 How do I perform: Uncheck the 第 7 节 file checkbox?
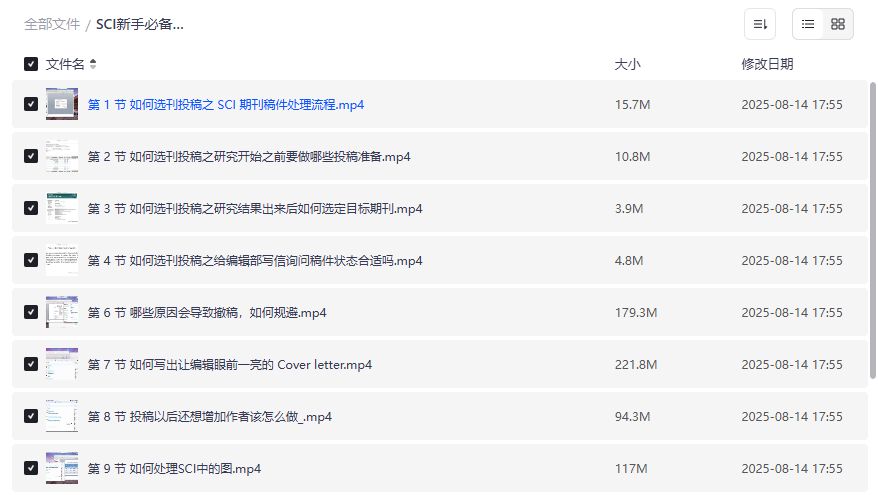31,365
